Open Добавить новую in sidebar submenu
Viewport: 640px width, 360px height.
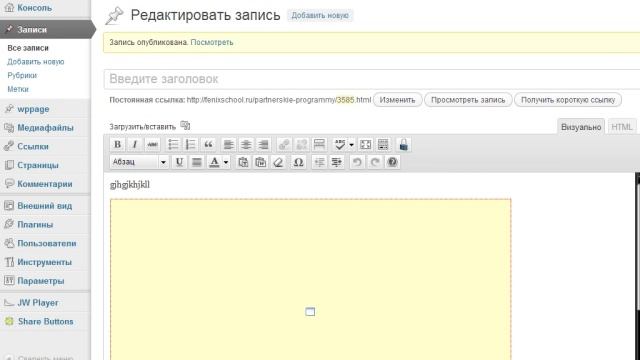[x=36, y=62]
